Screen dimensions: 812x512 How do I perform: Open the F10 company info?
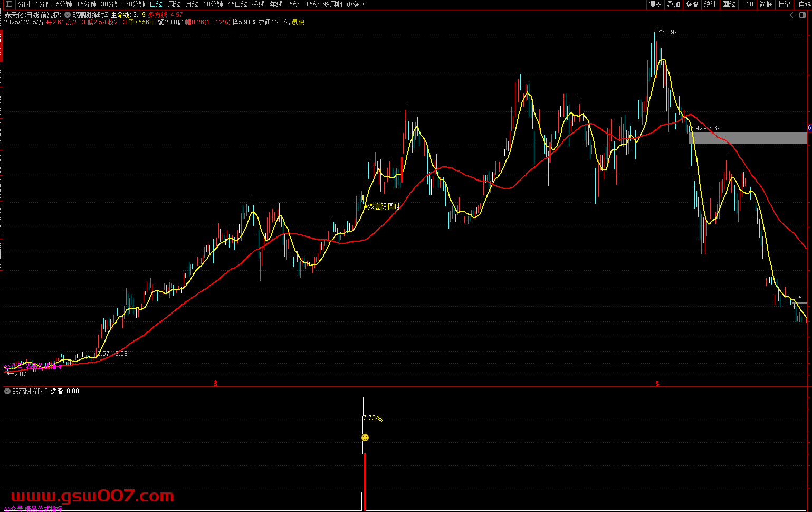[x=748, y=4]
